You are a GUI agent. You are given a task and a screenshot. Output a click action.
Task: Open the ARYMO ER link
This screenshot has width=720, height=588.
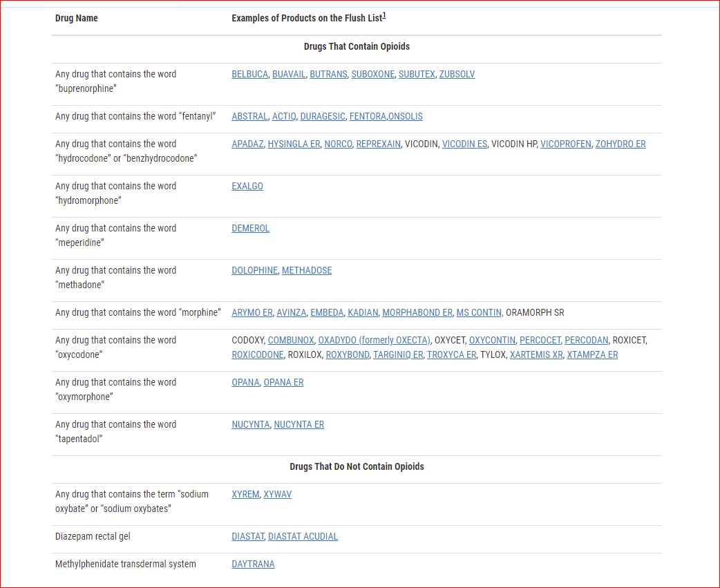252,313
